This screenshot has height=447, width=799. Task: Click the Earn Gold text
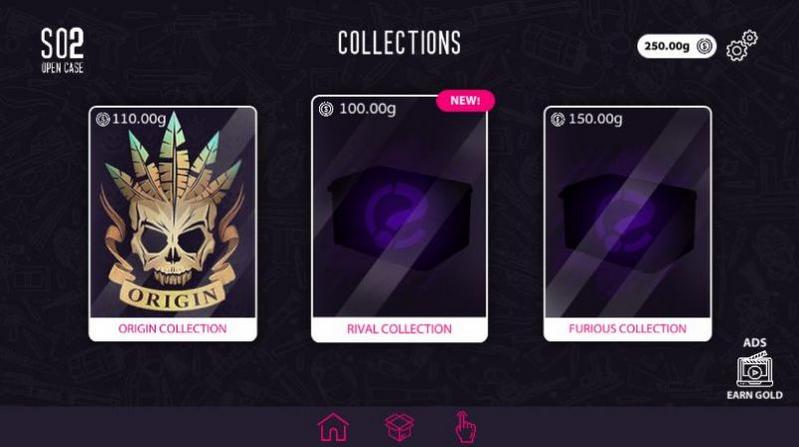[755, 395]
